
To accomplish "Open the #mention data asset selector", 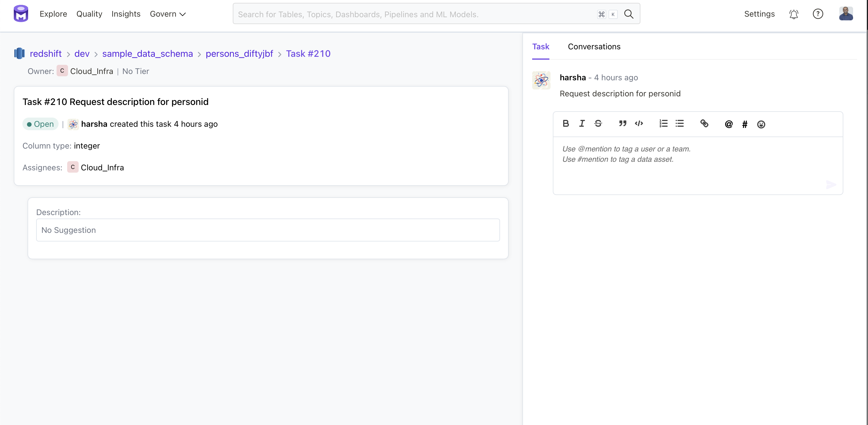I will tap(745, 124).
